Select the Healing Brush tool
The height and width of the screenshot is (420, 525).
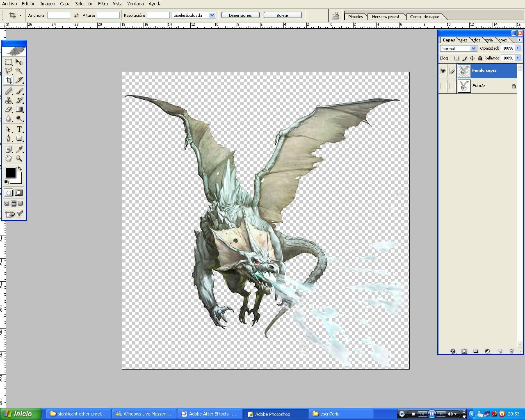click(x=9, y=91)
